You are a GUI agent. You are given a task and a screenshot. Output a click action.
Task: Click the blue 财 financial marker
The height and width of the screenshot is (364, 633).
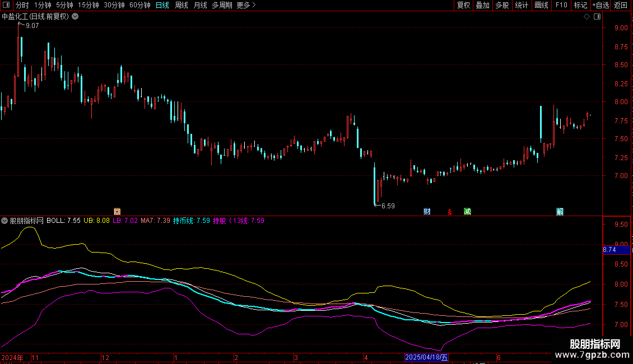(x=427, y=212)
